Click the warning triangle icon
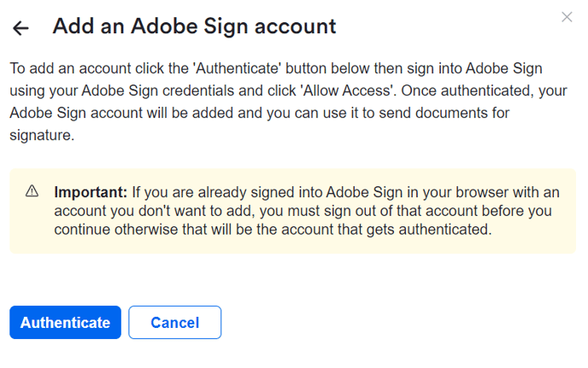Image resolution: width=588 pixels, height=368 pixels. [x=32, y=190]
